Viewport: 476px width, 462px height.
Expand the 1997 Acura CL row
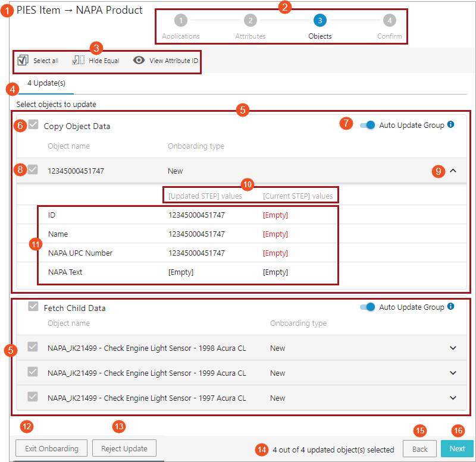(453, 398)
